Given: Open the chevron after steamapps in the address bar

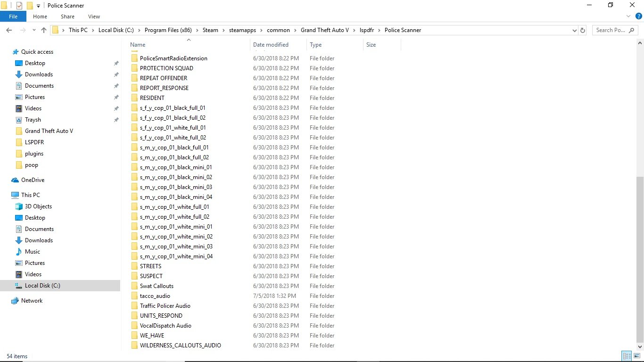Looking at the screenshot, I should click(262, 30).
